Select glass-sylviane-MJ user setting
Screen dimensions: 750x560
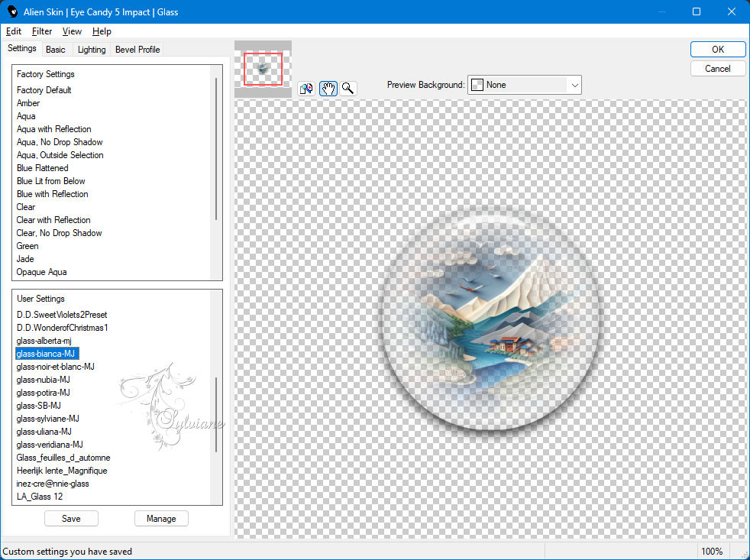coord(47,419)
